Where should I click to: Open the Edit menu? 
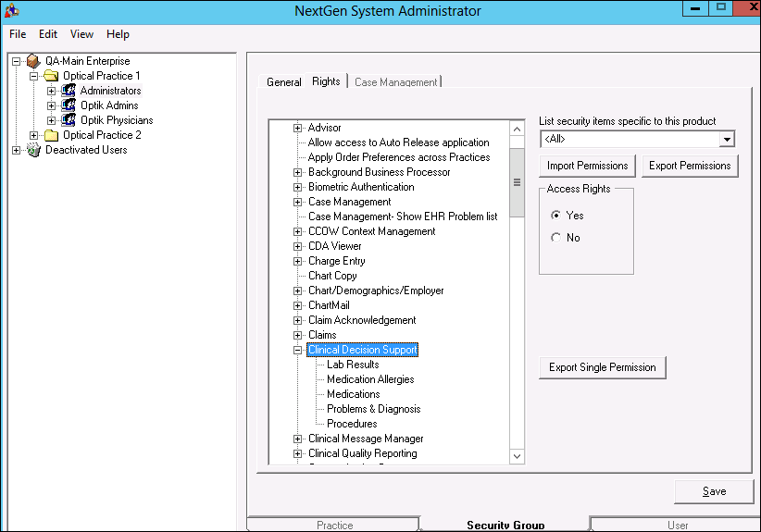pyautogui.click(x=48, y=34)
